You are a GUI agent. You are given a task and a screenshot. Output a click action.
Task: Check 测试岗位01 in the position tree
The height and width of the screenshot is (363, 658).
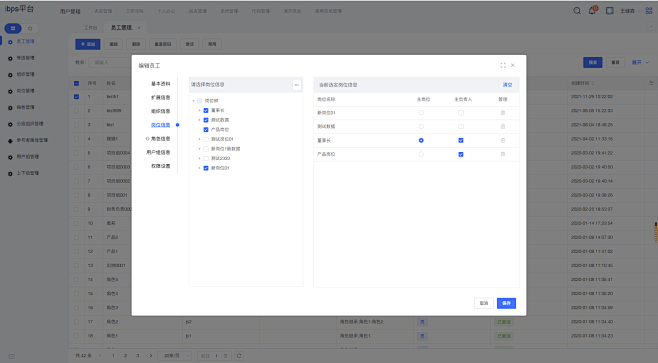tap(206, 139)
